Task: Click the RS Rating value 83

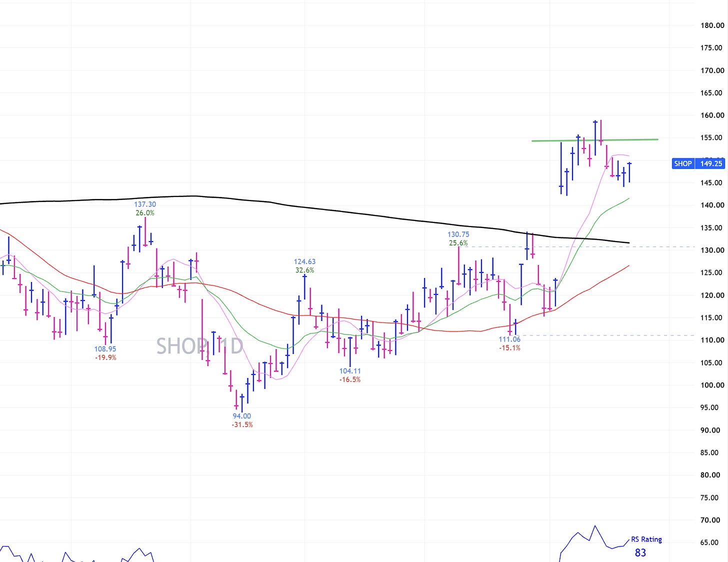Action: [640, 552]
